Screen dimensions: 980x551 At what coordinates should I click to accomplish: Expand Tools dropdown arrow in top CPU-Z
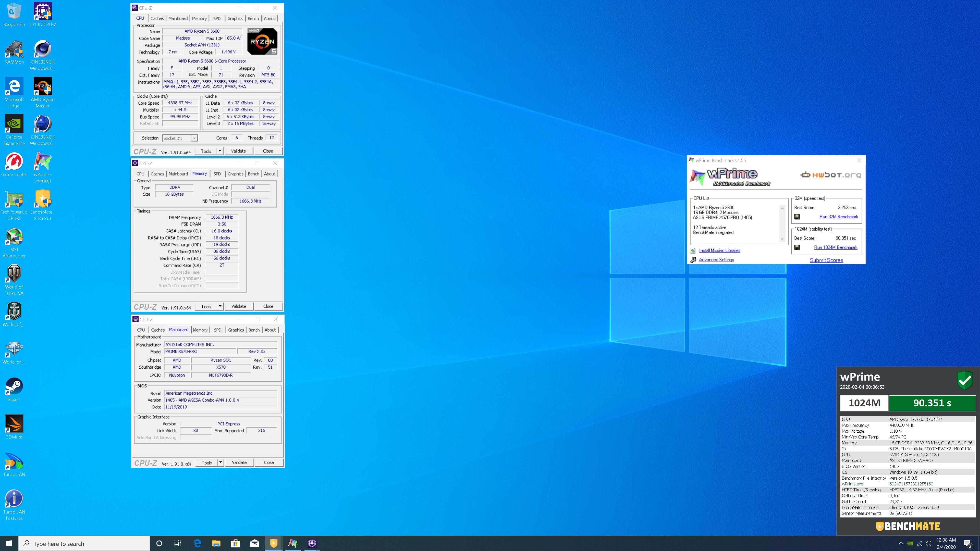[x=220, y=151]
